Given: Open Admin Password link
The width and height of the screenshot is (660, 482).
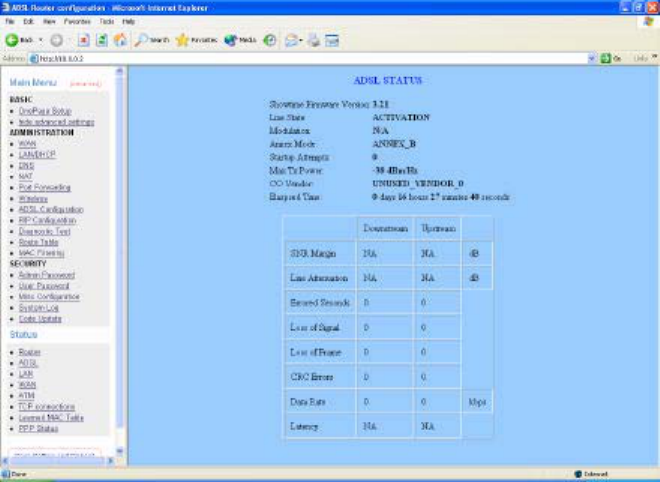Looking at the screenshot, I should pyautogui.click(x=47, y=275).
